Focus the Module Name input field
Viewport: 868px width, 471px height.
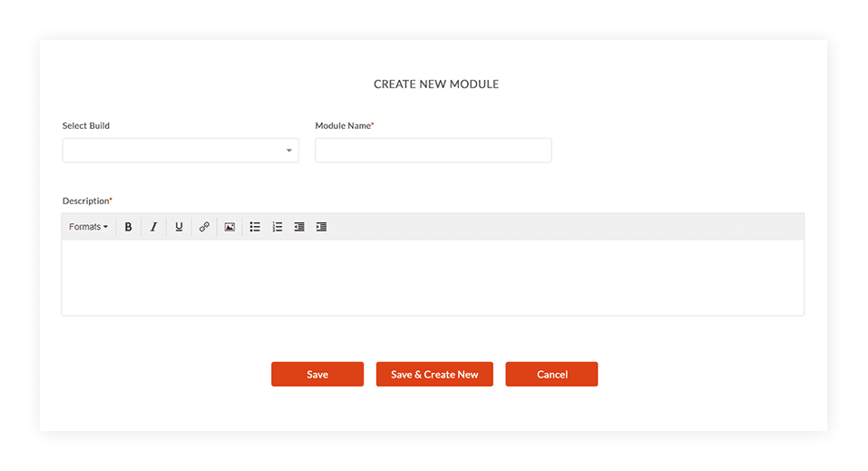click(x=434, y=150)
